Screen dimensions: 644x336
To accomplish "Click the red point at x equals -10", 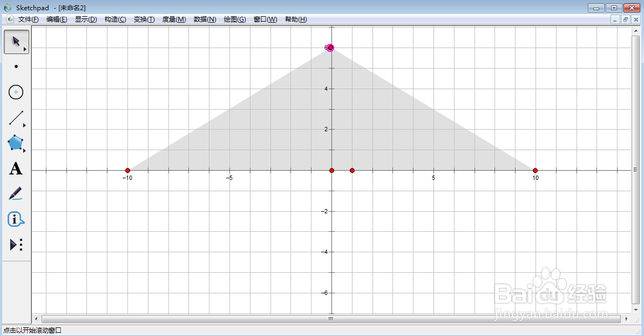I will point(128,171).
